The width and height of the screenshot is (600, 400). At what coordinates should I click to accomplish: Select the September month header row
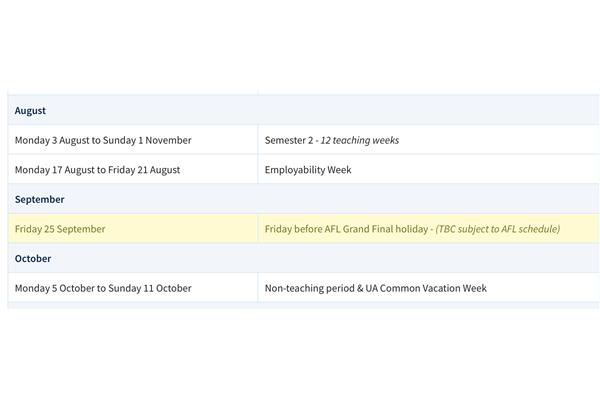pyautogui.click(x=303, y=199)
